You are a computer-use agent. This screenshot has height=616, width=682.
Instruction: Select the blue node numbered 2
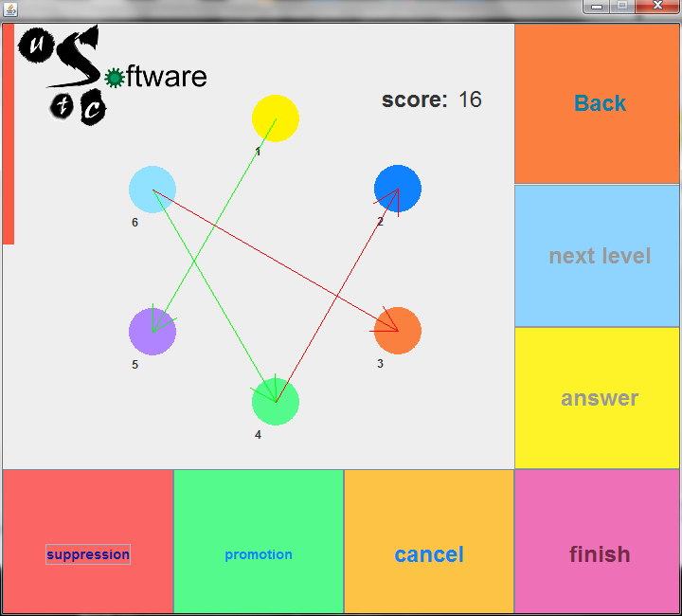click(x=398, y=189)
